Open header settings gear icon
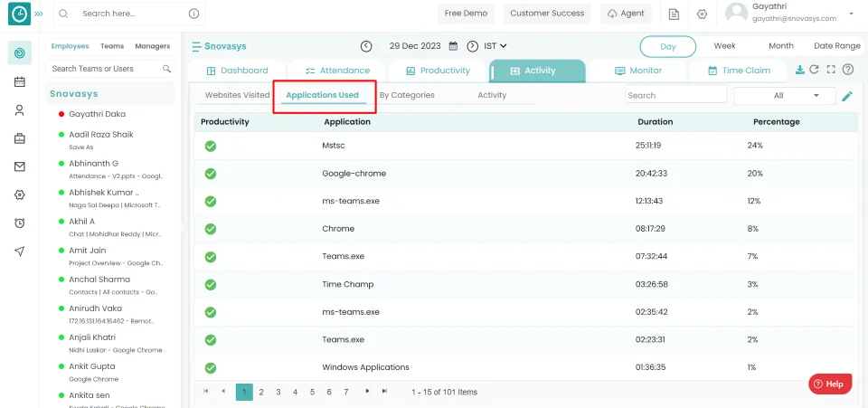The width and height of the screenshot is (868, 408). point(702,14)
